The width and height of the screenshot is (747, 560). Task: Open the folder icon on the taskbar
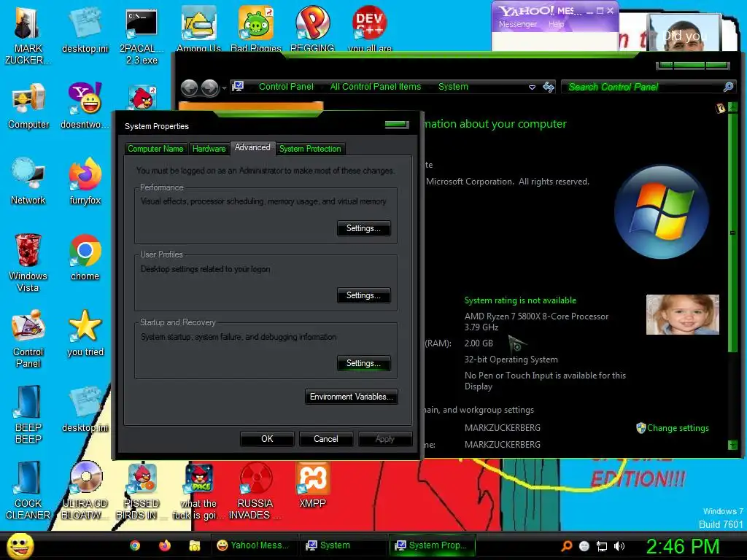tap(194, 545)
